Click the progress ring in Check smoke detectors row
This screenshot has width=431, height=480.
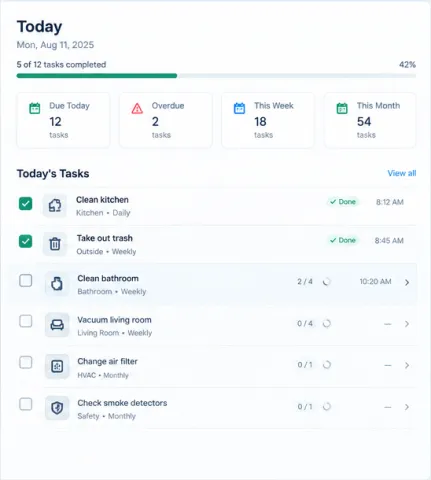327,406
